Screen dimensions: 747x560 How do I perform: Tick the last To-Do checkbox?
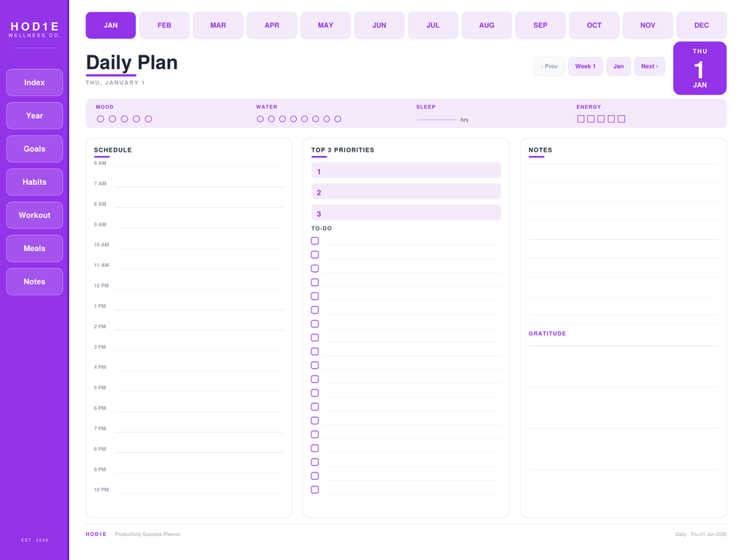coord(315,489)
